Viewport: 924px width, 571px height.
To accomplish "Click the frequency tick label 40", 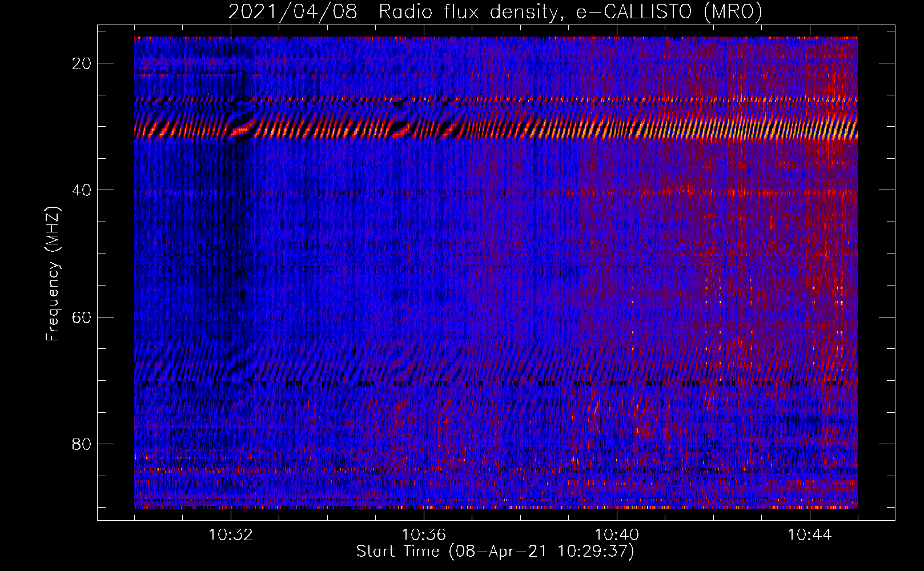I will tap(82, 190).
